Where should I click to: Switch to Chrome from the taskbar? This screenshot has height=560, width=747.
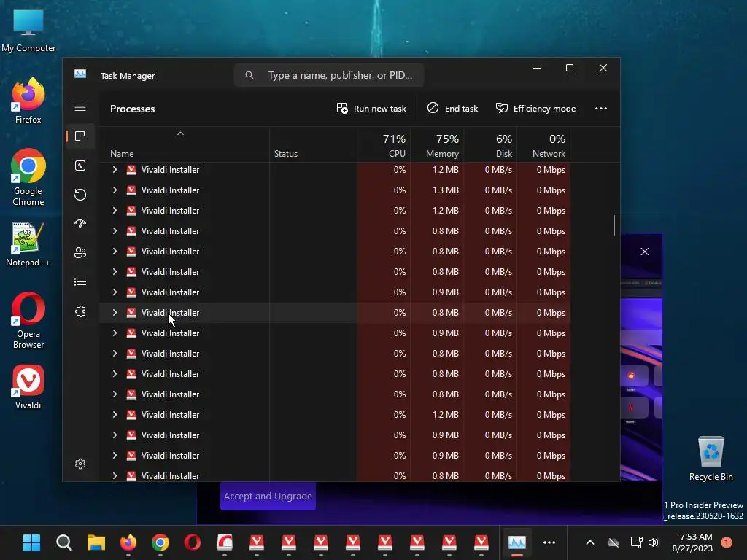coord(160,542)
